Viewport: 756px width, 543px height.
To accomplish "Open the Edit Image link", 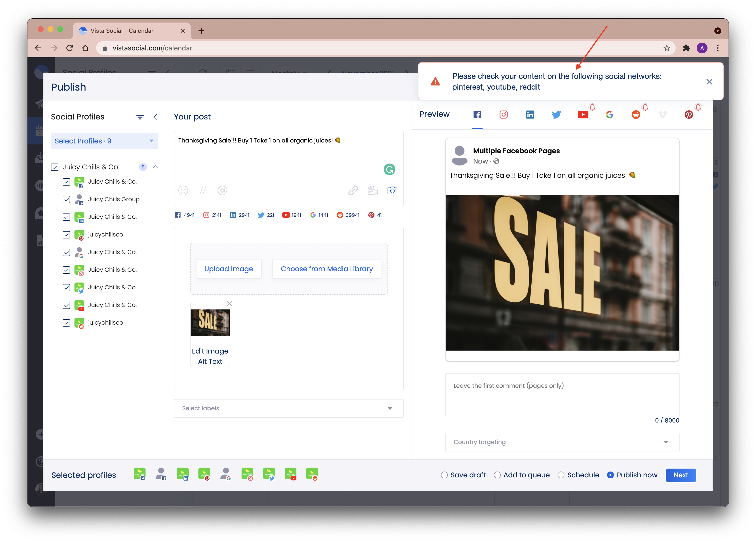I will click(x=210, y=351).
